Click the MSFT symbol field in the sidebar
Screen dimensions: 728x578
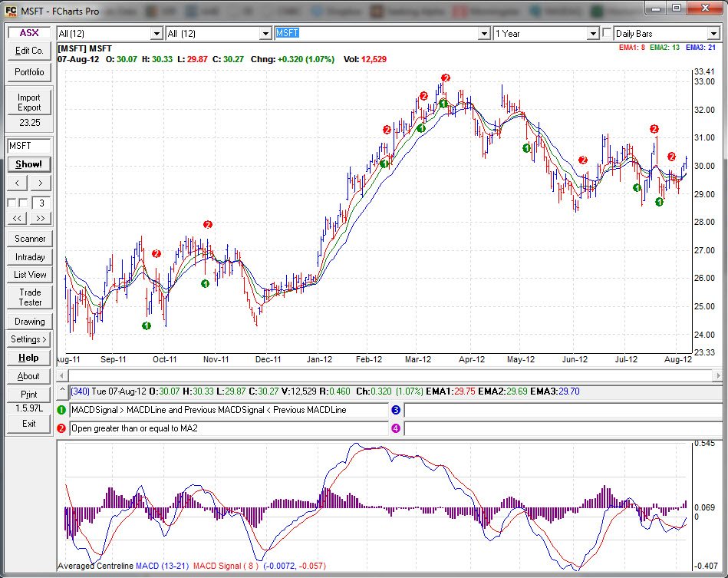click(29, 146)
